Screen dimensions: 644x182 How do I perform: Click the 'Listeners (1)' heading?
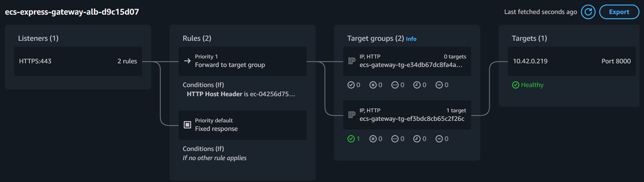click(x=38, y=38)
